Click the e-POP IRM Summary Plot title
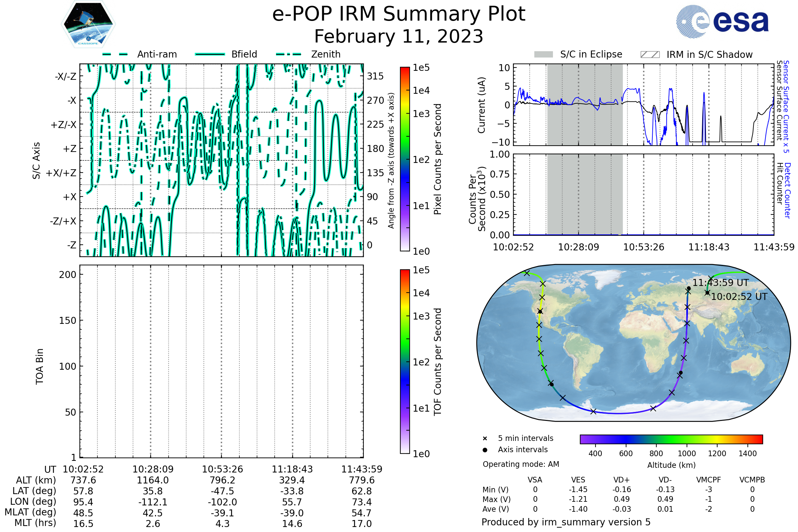The height and width of the screenshot is (532, 798). pos(399,14)
